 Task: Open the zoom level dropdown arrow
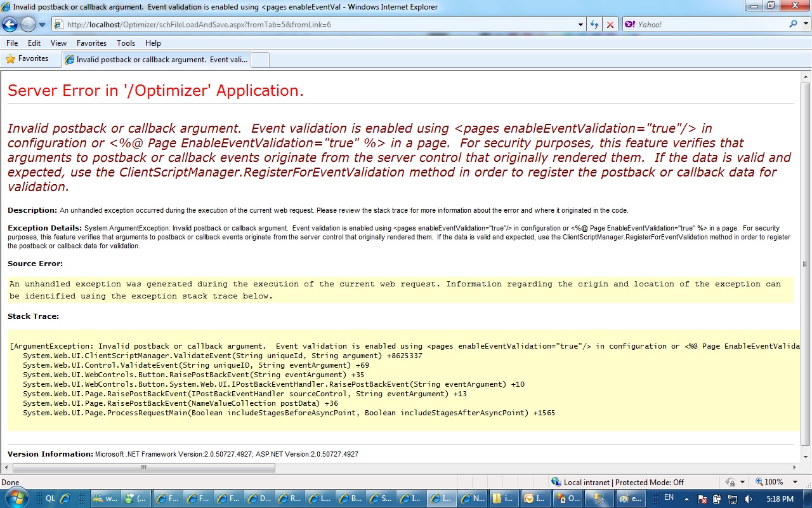point(796,483)
